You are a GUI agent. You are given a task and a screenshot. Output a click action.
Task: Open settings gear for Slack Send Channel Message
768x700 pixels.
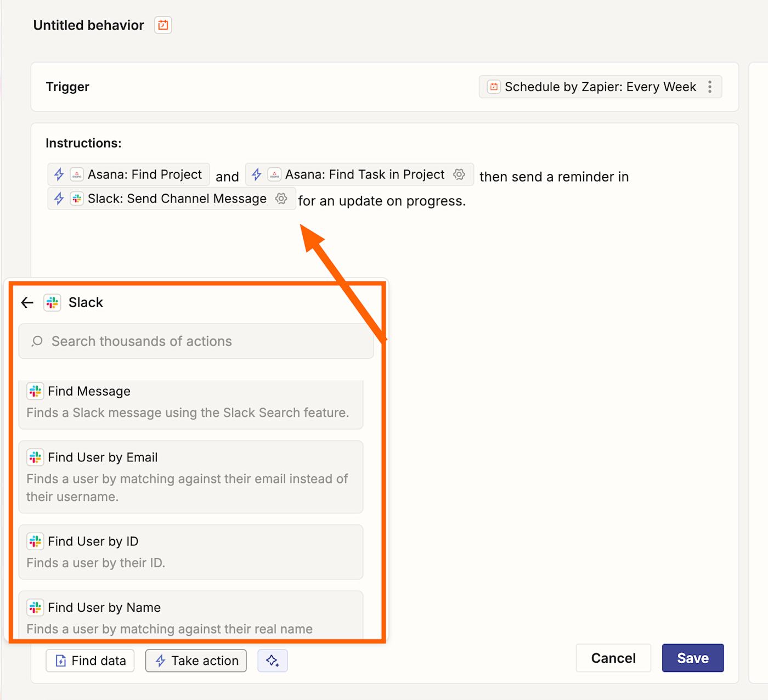(x=281, y=199)
